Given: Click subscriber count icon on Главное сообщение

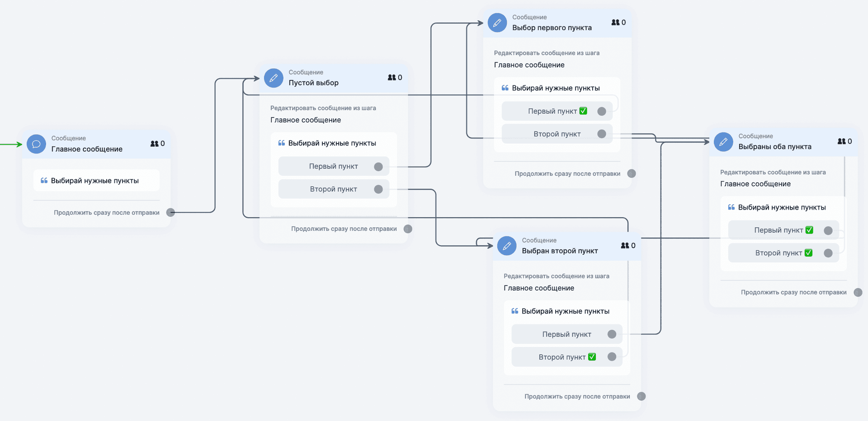Looking at the screenshot, I should [x=155, y=144].
